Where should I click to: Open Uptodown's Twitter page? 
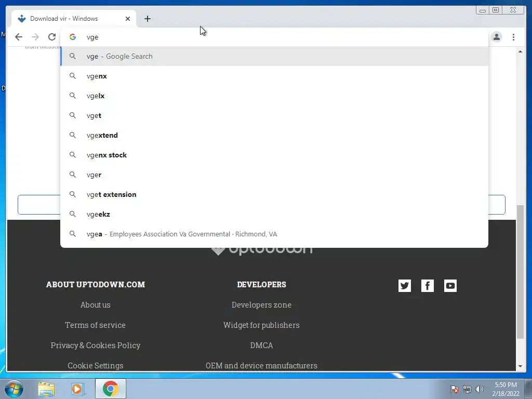(404, 286)
